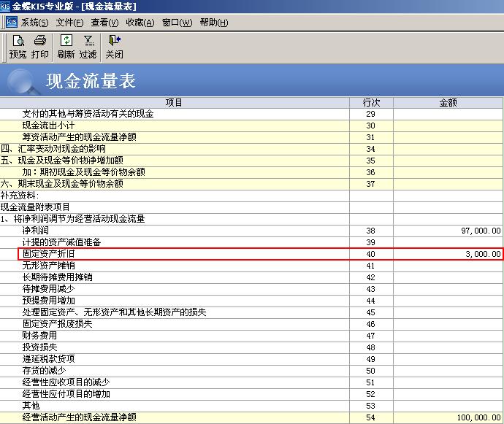Viewport: 504px width, 424px height.
Task: Select 存货的减少 row
Action: (x=251, y=371)
